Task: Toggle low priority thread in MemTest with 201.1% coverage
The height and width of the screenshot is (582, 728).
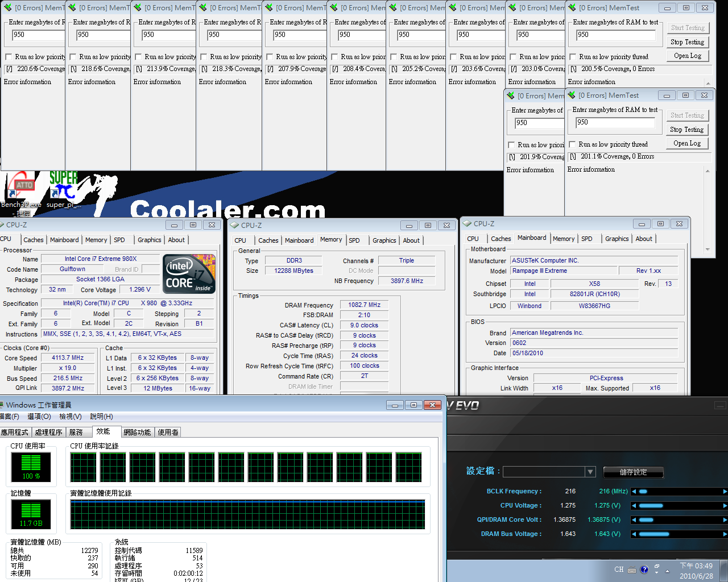Action: click(x=572, y=144)
